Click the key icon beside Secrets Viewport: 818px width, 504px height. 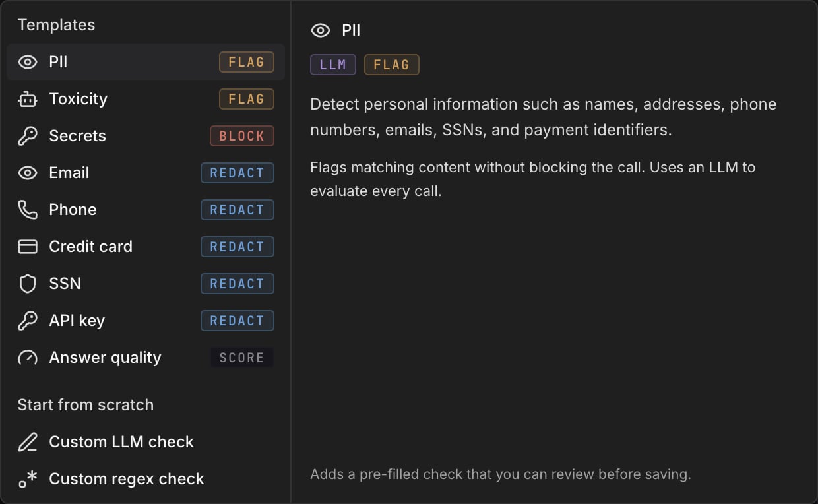click(x=28, y=136)
